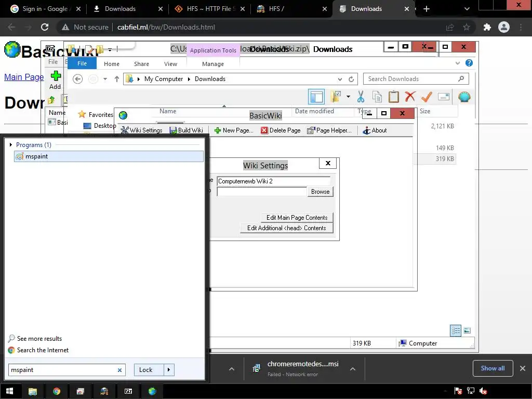Clear the mspaint search text
Image resolution: width=532 pixels, height=399 pixels.
click(119, 370)
